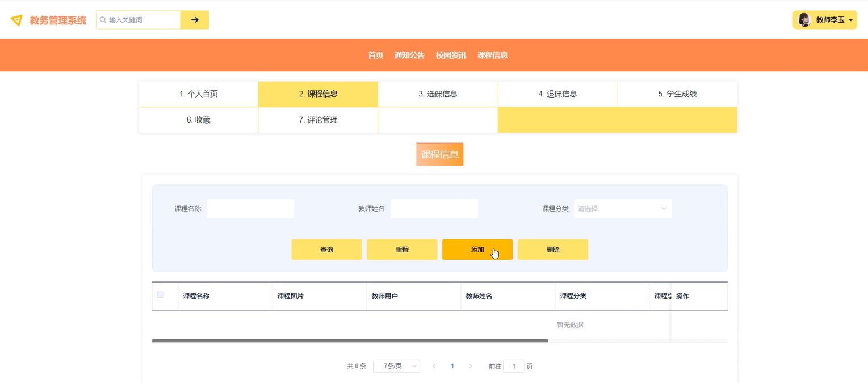The height and width of the screenshot is (383, 868).
Task: Open the 7条/页 page size dropdown
Action: (396, 367)
